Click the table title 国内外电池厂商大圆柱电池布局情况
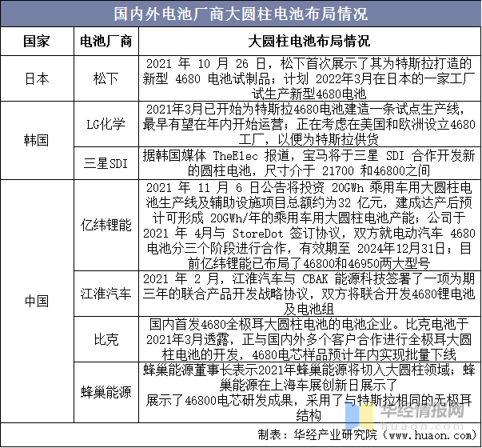Viewport: 482px width, 448px height. 241,14
